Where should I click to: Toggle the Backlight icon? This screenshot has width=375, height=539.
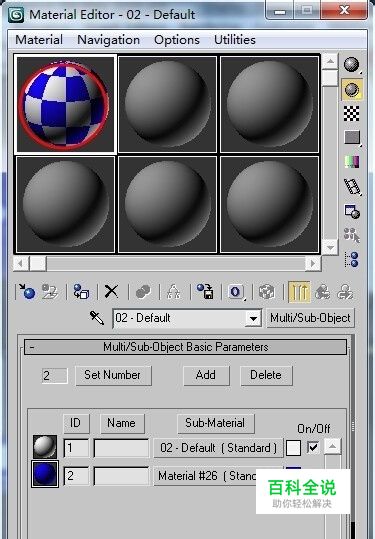point(352,89)
